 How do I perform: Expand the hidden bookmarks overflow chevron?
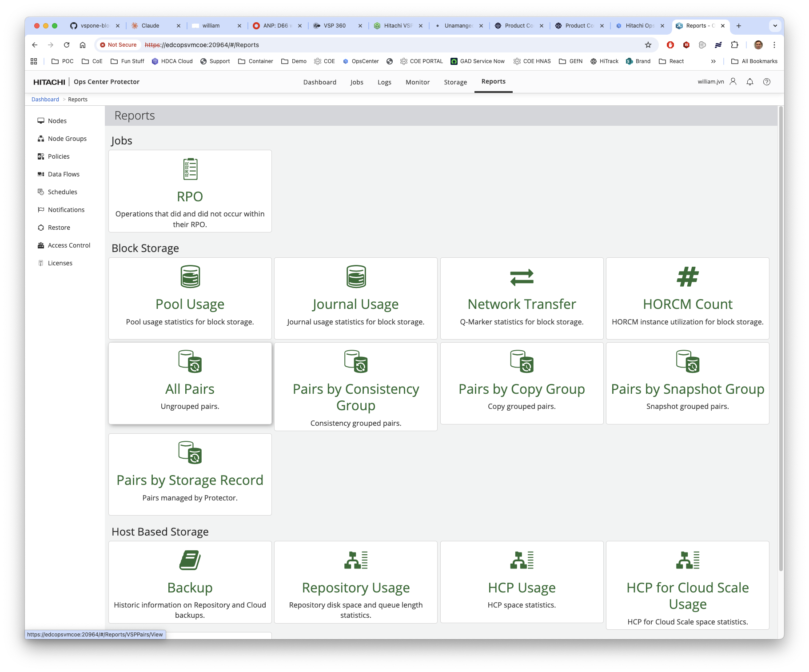713,61
